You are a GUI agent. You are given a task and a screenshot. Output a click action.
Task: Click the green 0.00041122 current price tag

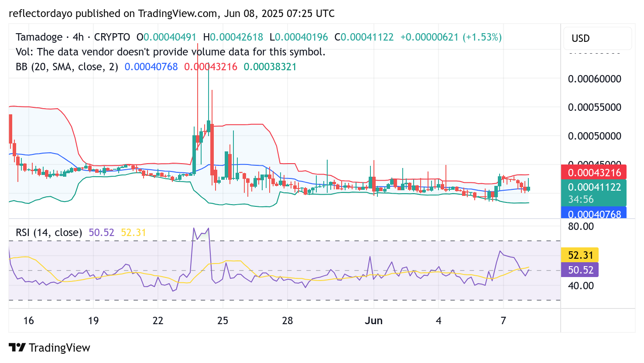[594, 187]
